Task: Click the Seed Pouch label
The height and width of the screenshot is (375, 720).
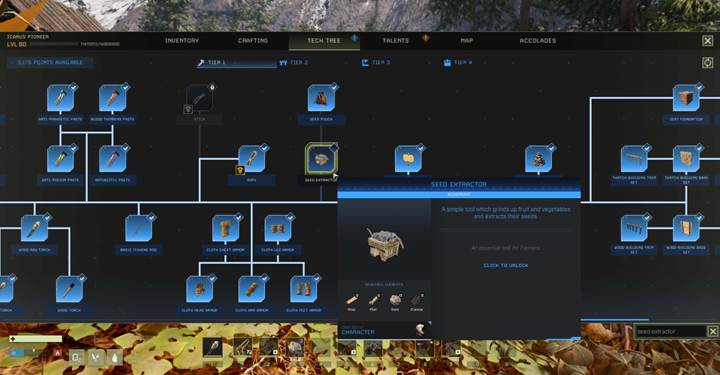Action: pyautogui.click(x=321, y=120)
